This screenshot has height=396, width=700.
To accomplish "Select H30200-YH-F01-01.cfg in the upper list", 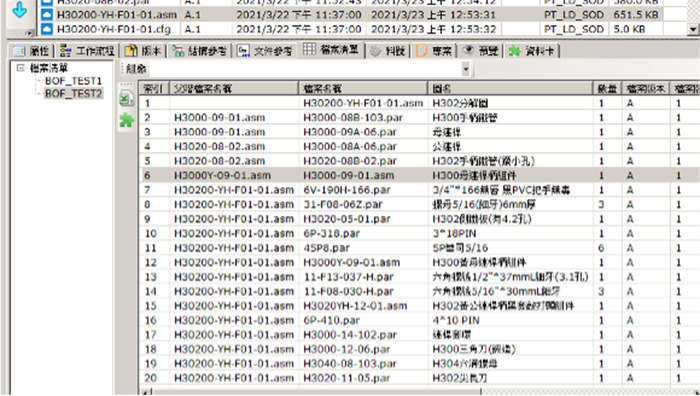I will (x=113, y=29).
